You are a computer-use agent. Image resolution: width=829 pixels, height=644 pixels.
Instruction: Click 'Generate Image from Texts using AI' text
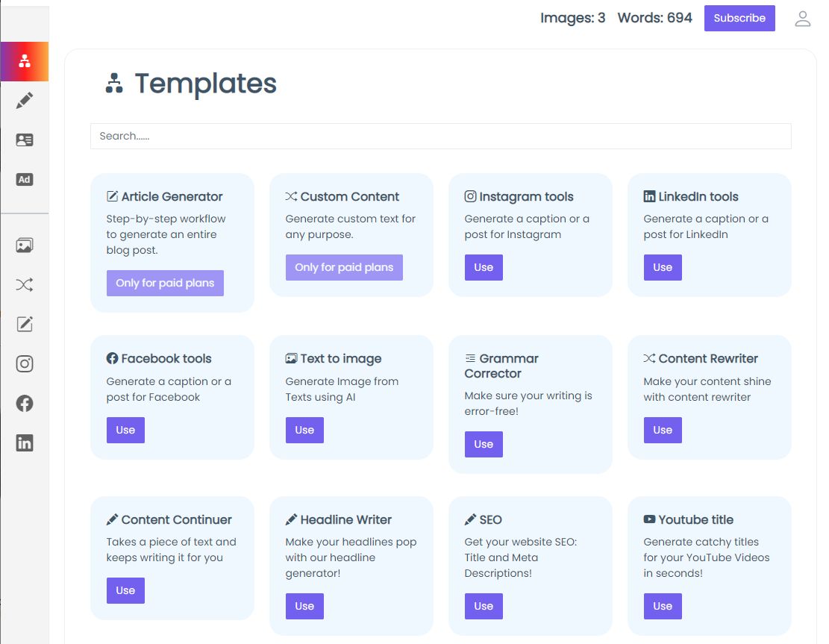(x=342, y=389)
